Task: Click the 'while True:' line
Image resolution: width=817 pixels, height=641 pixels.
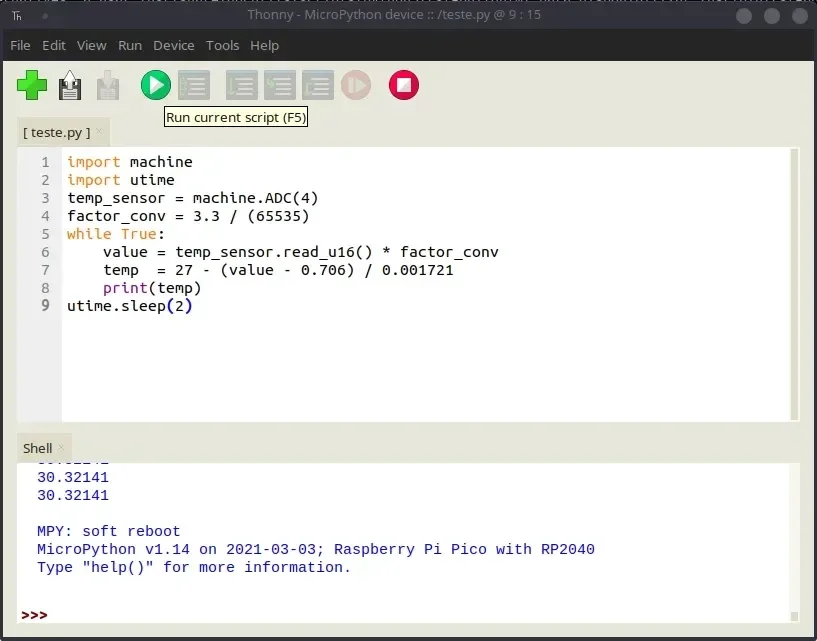Action: click(x=116, y=235)
